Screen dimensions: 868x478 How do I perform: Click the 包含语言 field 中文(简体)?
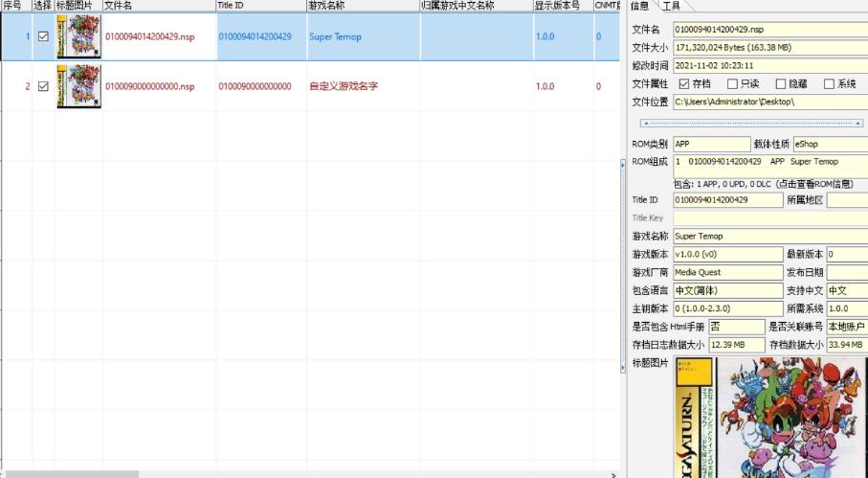coord(728,291)
